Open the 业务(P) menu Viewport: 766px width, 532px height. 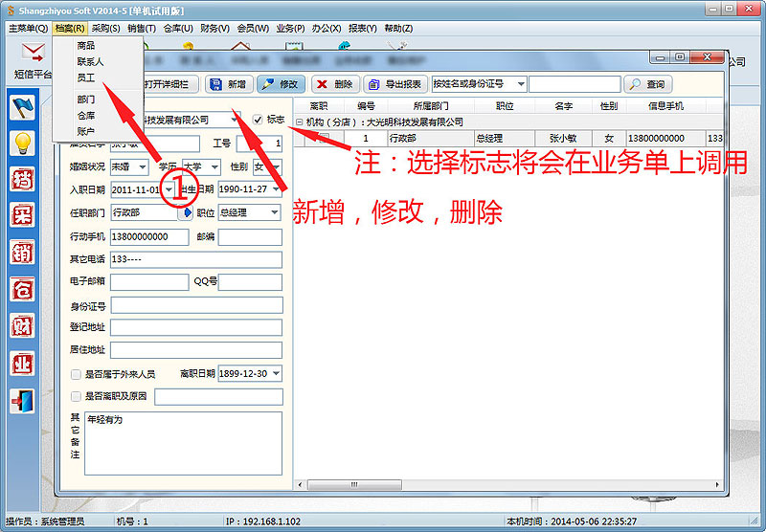pos(291,29)
